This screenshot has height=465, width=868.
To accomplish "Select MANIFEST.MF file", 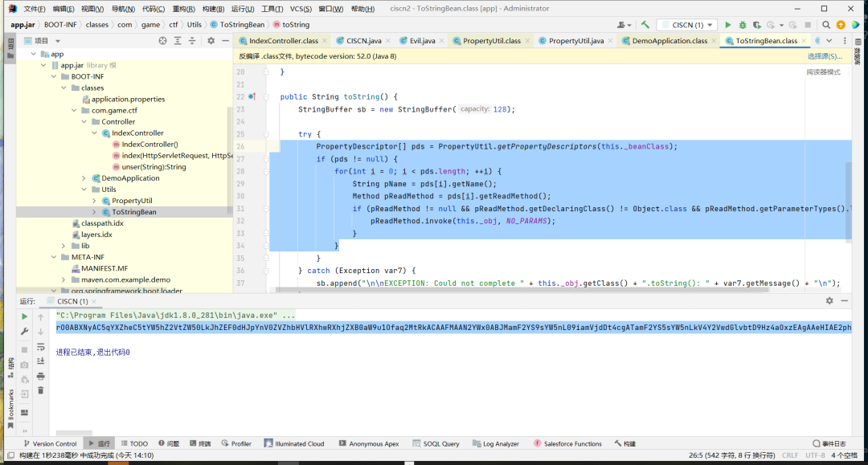I will pos(104,269).
